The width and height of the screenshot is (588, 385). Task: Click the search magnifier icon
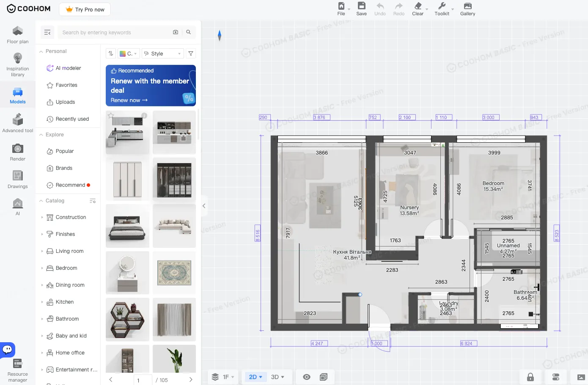[x=189, y=32]
